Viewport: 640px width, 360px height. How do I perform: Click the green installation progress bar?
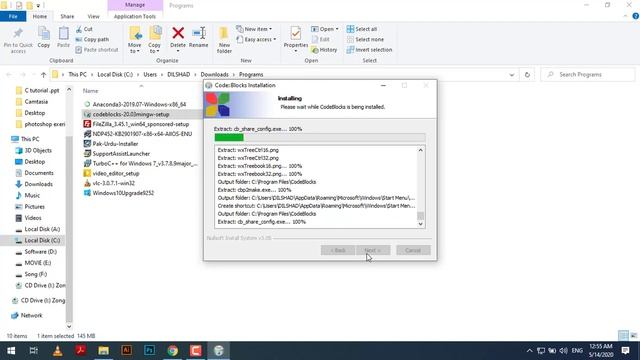tap(229, 138)
